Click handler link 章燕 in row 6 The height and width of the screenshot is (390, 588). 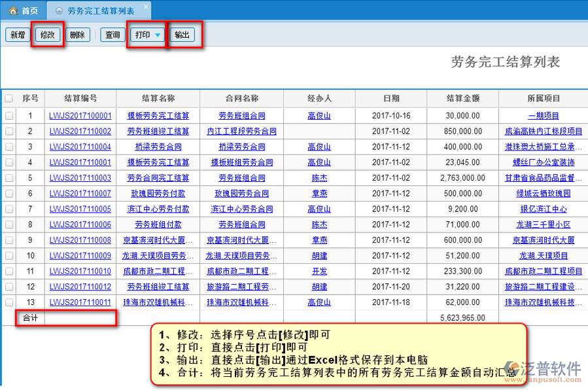coord(319,194)
